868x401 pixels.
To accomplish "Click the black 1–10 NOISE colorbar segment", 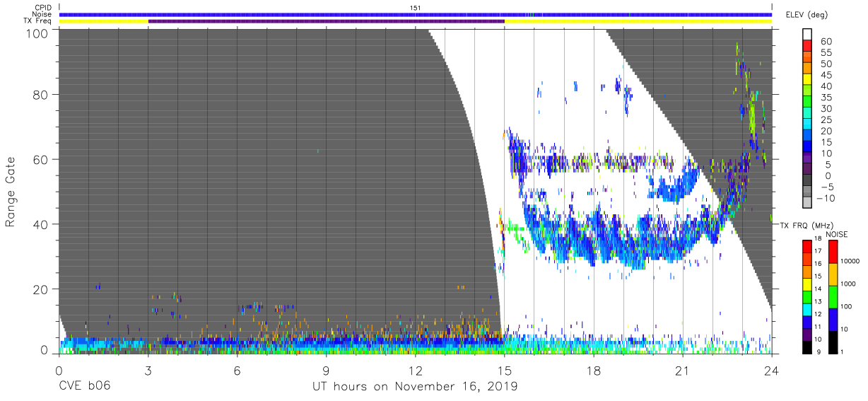I will [x=832, y=342].
